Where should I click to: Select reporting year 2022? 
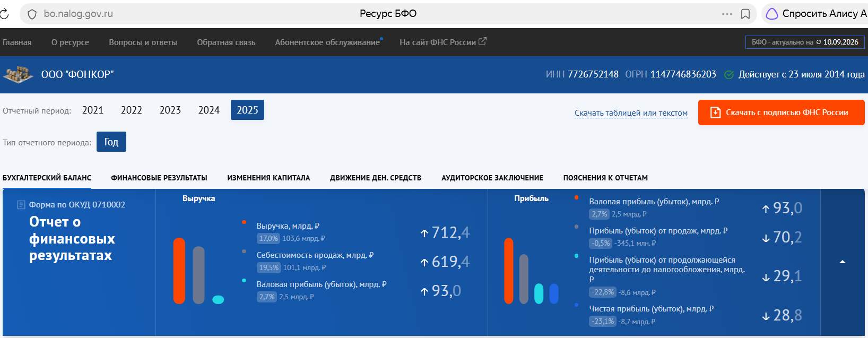(x=132, y=110)
